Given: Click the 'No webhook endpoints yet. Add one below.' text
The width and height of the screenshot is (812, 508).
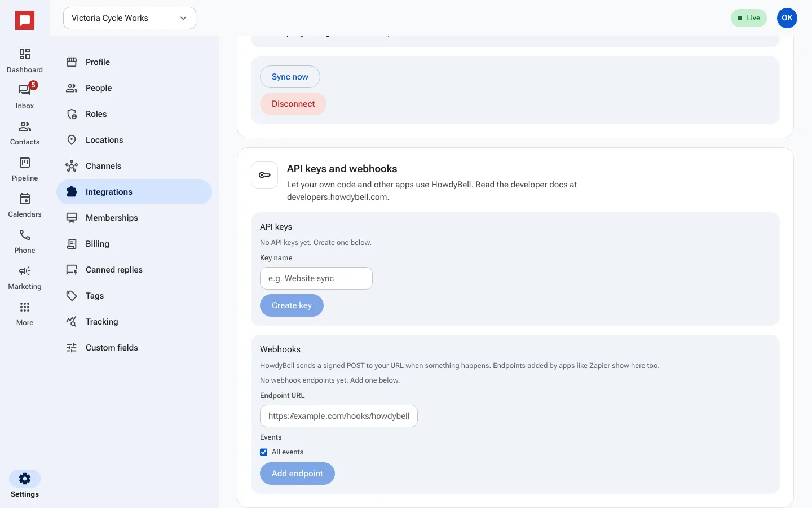Looking at the screenshot, I should coord(330,380).
